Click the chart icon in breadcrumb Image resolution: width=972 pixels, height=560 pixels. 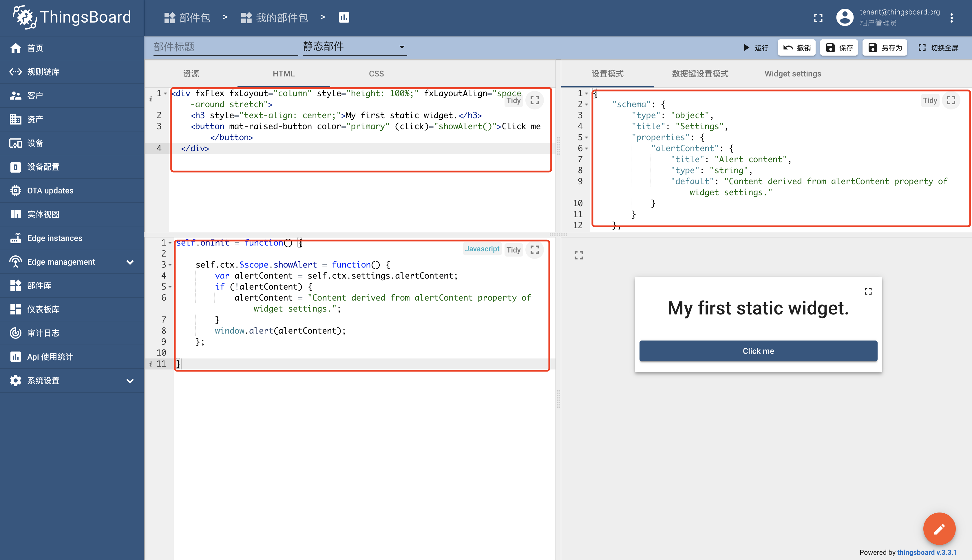[344, 17]
